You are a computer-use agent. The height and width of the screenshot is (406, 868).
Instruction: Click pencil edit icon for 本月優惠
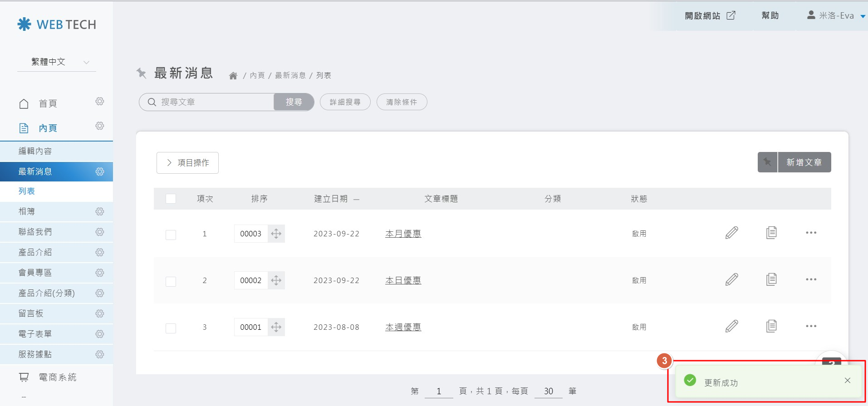(x=731, y=233)
